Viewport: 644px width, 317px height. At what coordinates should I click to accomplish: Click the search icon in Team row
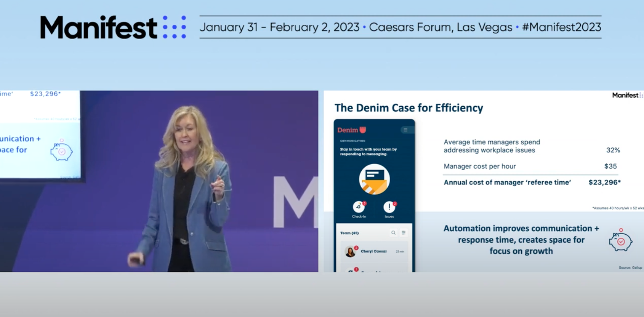click(x=393, y=233)
